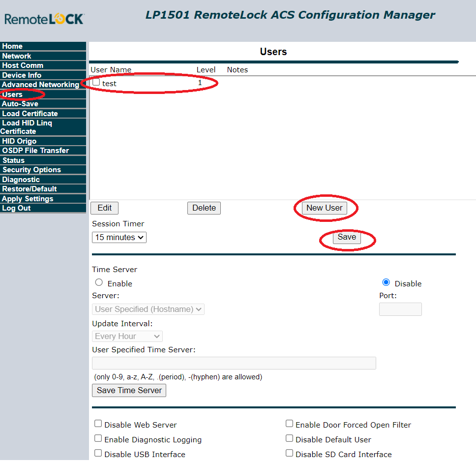The image size is (476, 462).
Task: Open the Diagnostic page
Action: coord(43,180)
